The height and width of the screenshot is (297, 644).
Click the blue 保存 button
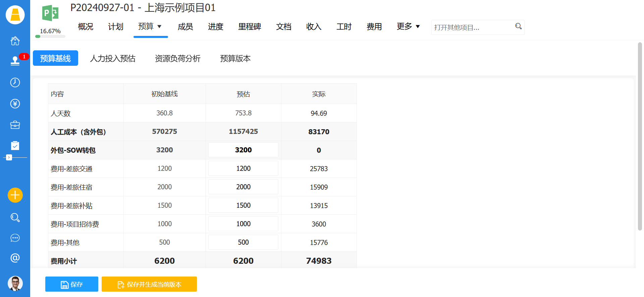click(x=72, y=284)
